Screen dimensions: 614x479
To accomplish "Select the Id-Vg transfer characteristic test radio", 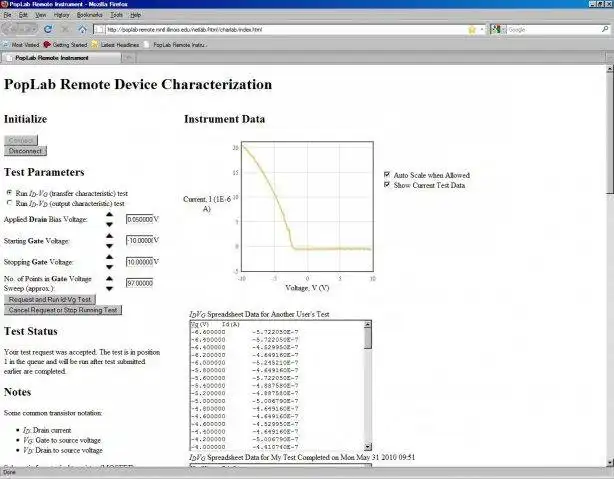I will (9, 193).
